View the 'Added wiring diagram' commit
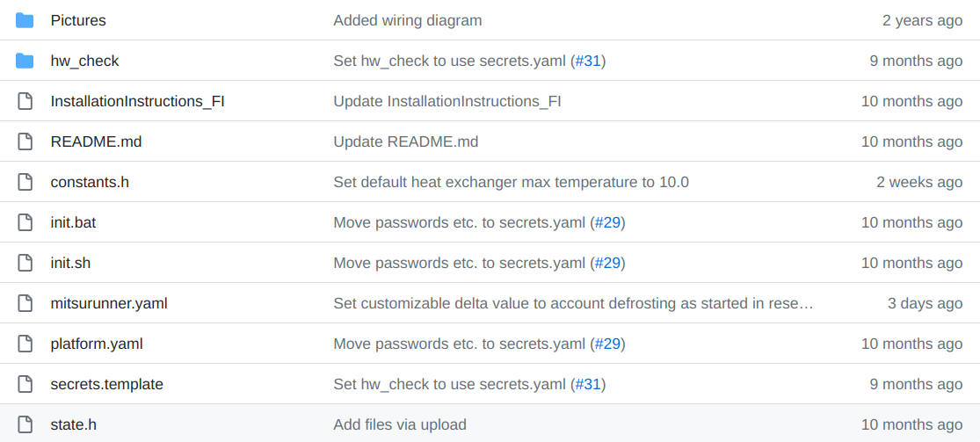The height and width of the screenshot is (442, 980). click(x=407, y=20)
